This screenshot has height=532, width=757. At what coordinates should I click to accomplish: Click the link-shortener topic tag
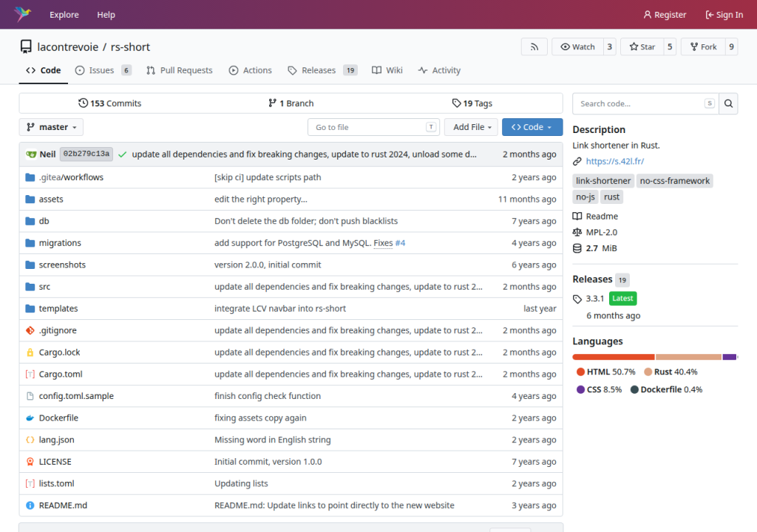603,180
